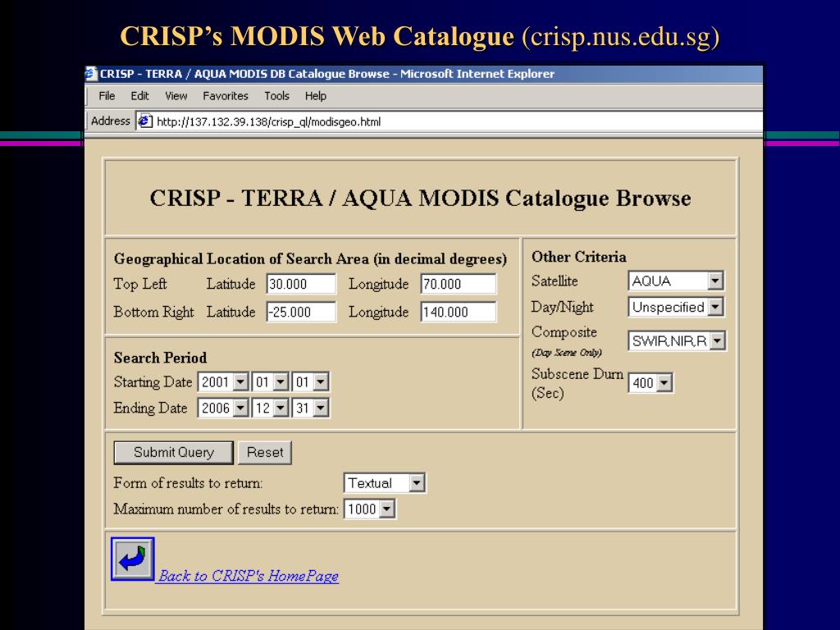Click the 'Maximum number of results to return:' label
This screenshot has height=630, width=840.
(x=226, y=509)
